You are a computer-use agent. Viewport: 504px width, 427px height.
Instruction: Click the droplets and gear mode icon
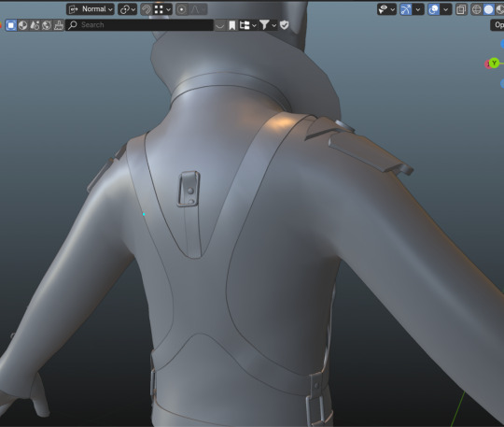35,25
